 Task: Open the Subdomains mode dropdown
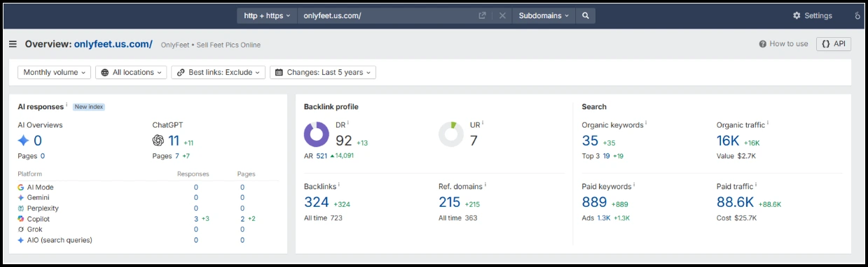[x=544, y=15]
